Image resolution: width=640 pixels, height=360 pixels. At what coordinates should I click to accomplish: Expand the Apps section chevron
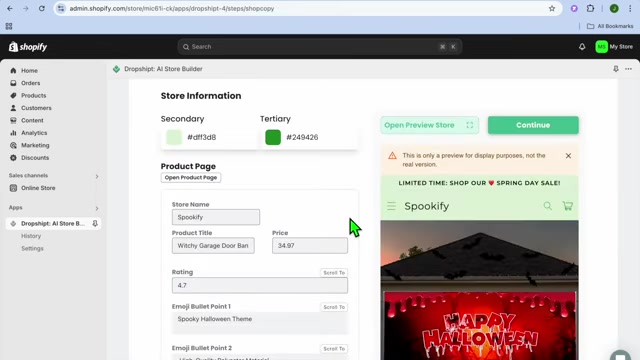click(x=97, y=208)
